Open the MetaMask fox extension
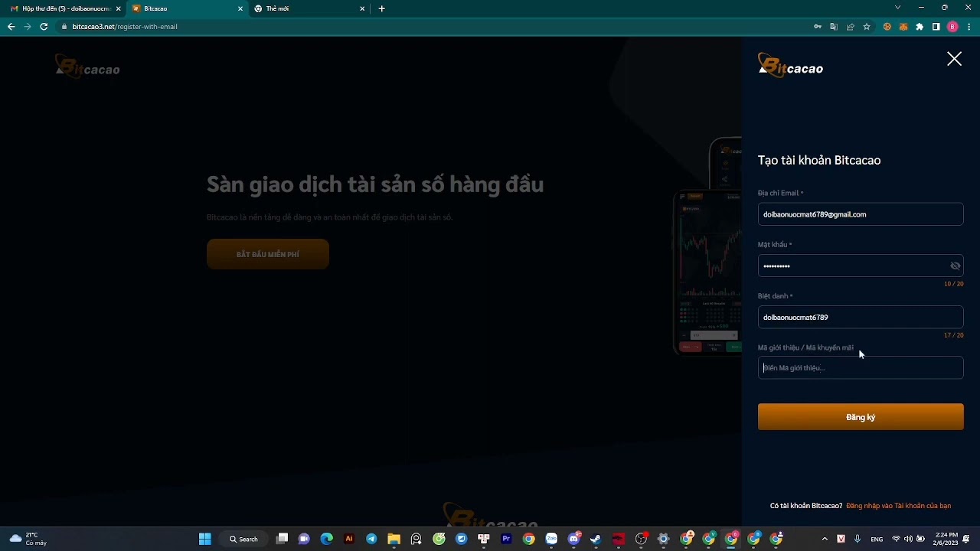 click(x=903, y=27)
